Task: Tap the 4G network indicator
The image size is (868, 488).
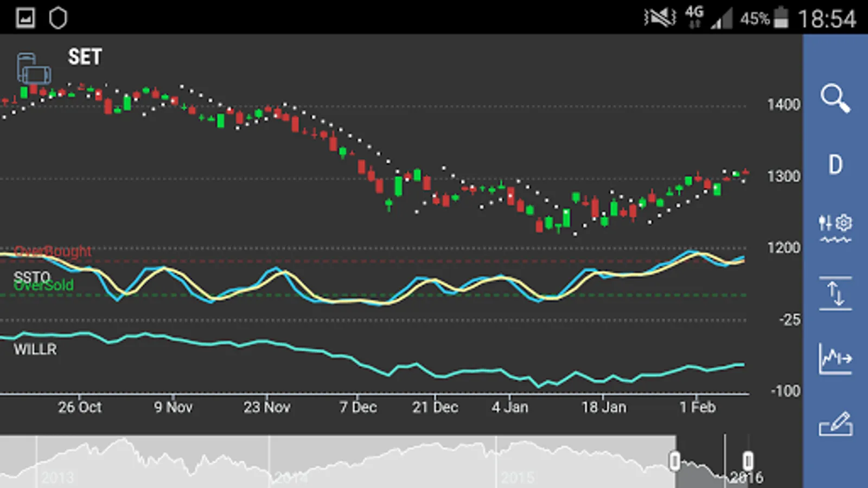Action: 694,17
